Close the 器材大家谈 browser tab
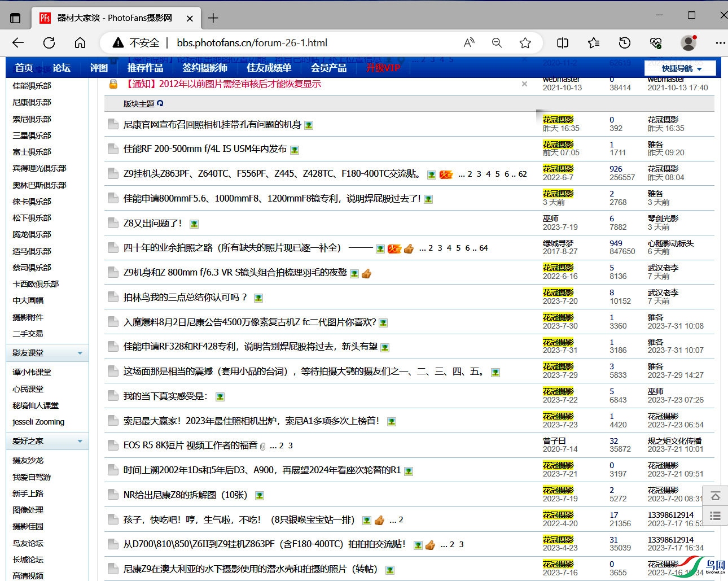The width and height of the screenshot is (728, 581). (x=190, y=18)
